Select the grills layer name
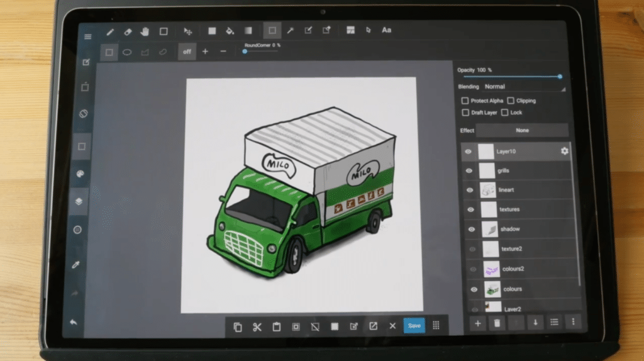 504,170
